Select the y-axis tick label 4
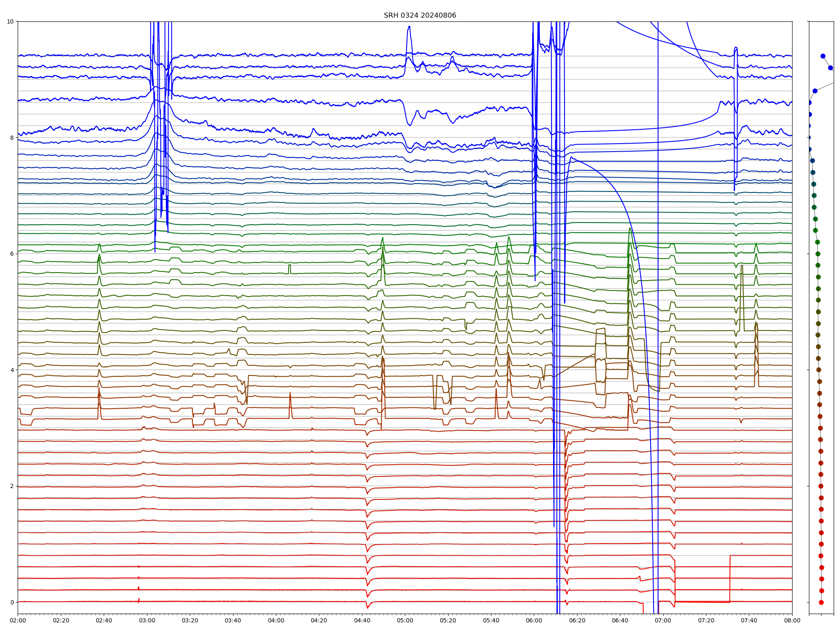This screenshot has width=840, height=630. tap(12, 370)
